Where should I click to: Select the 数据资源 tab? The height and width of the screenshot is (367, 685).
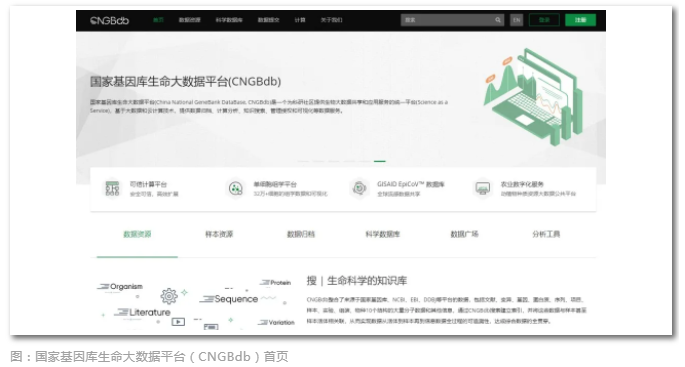pyautogui.click(x=137, y=234)
